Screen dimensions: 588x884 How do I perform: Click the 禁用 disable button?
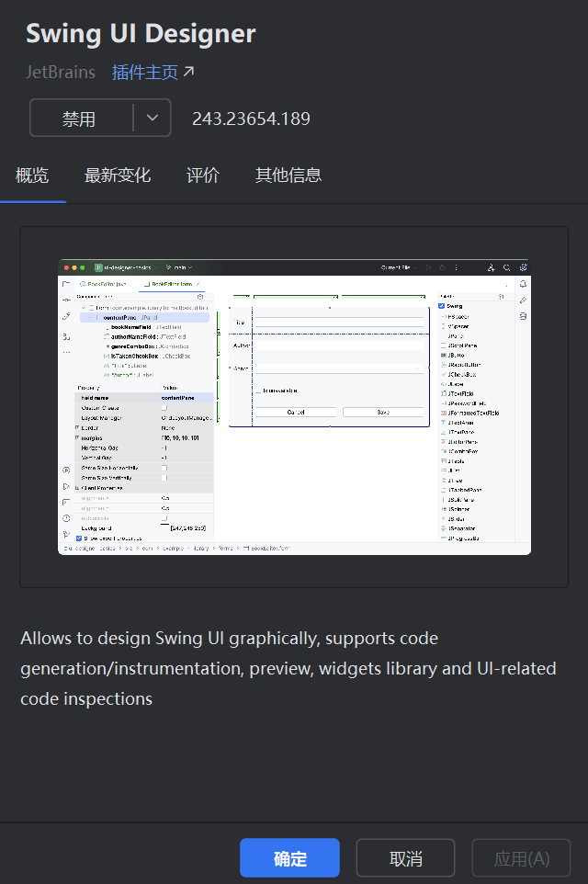80,119
